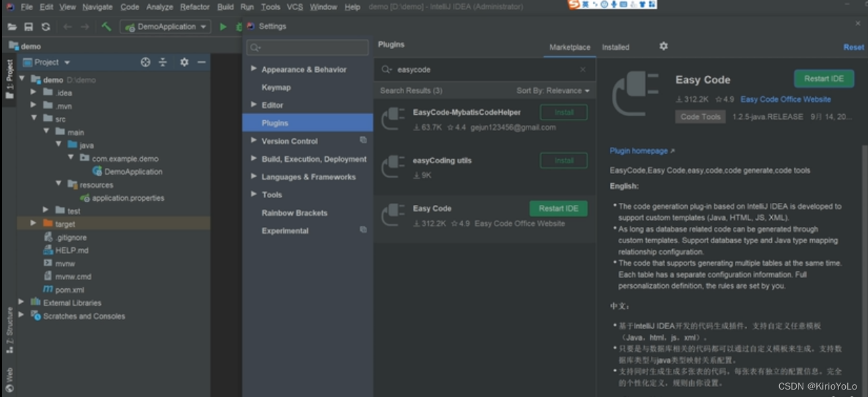Click the Back navigation arrow

tap(67, 27)
